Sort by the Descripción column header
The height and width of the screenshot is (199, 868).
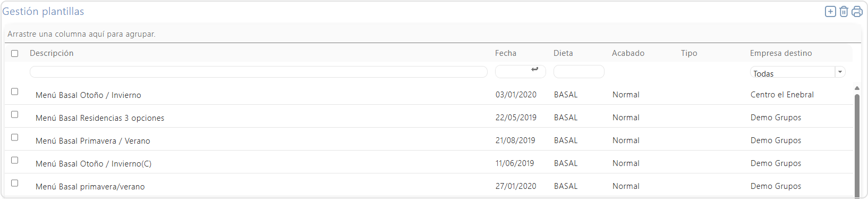(x=52, y=53)
